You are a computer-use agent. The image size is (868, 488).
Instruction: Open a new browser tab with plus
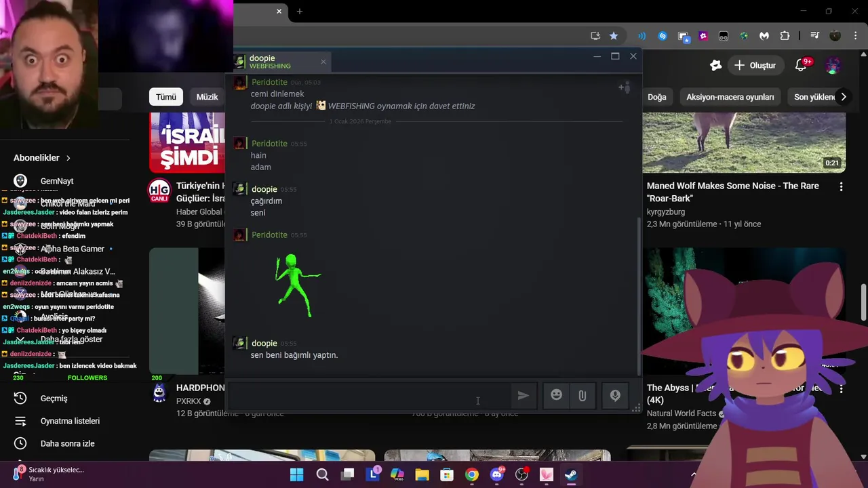click(x=299, y=11)
